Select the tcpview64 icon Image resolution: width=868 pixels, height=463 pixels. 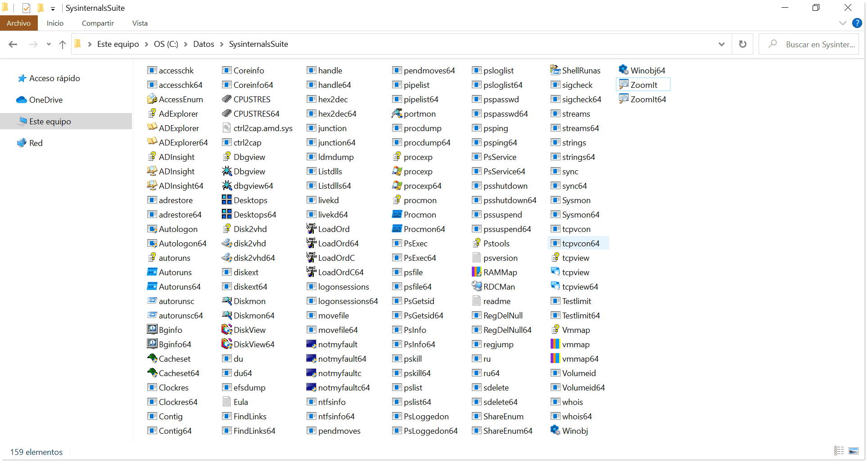[x=555, y=286]
